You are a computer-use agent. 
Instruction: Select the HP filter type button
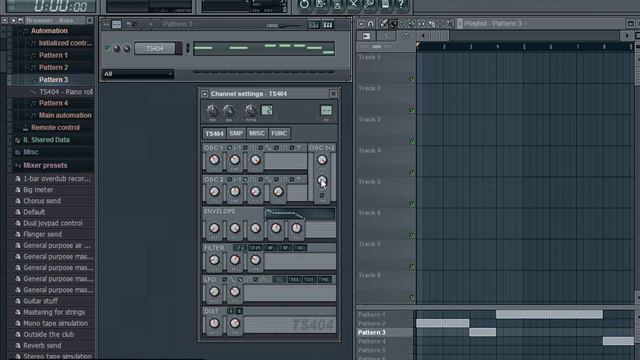click(270, 248)
